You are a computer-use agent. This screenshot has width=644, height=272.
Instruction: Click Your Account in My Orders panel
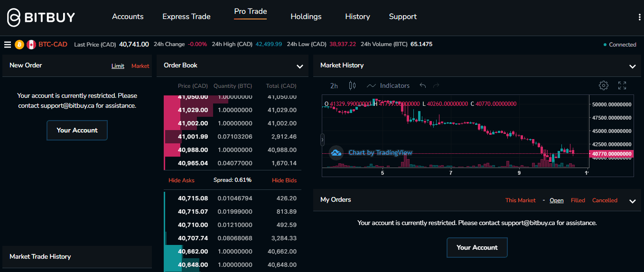click(477, 247)
